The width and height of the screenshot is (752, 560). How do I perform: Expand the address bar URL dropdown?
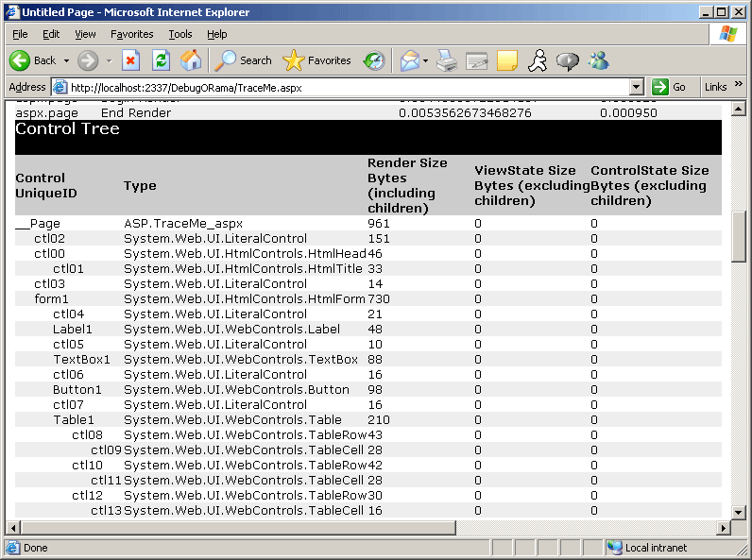[x=637, y=87]
